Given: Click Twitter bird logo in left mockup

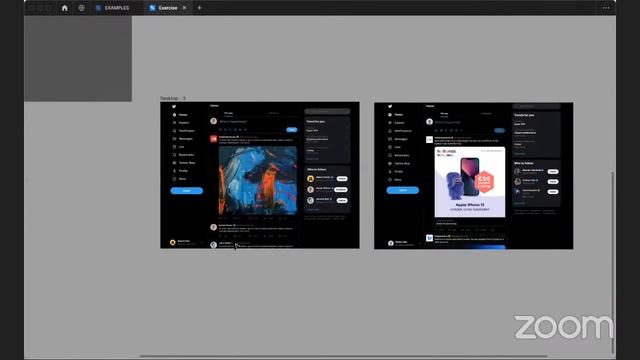Looking at the screenshot, I should (x=174, y=107).
